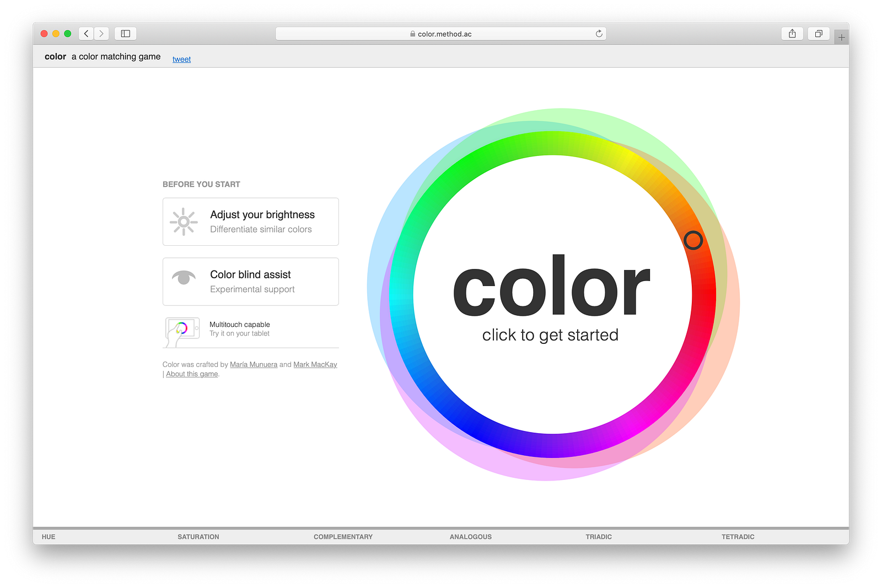Click the eye icon for color blind assist
Image resolution: width=882 pixels, height=588 pixels.
pos(184,277)
